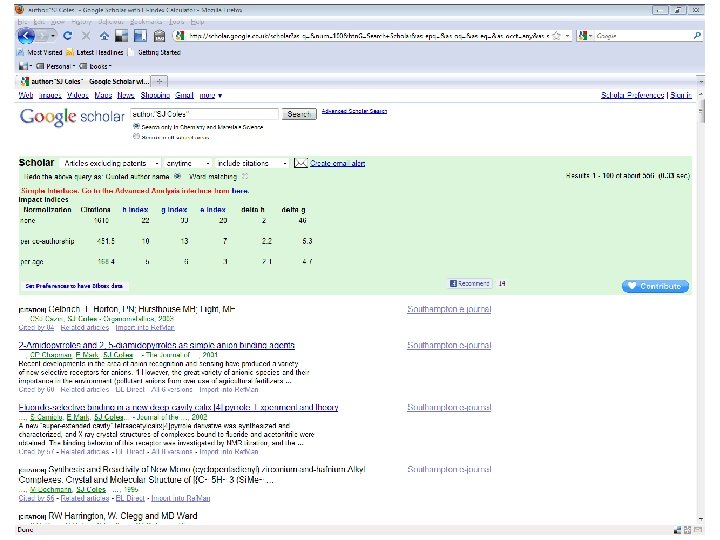Select Quoted author name radio option
This screenshot has width=720, height=540.
pos(178,176)
